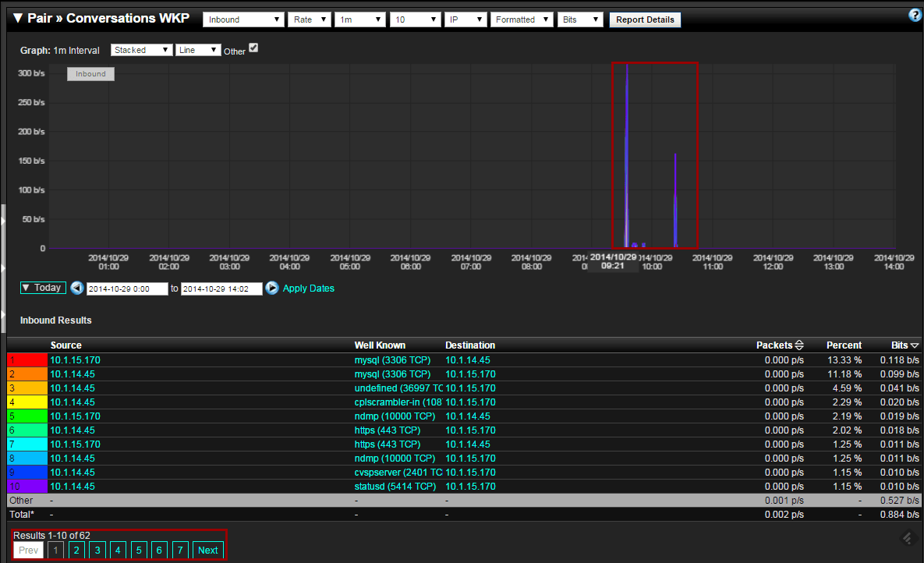Image resolution: width=924 pixels, height=563 pixels.
Task: Click the Percent column header
Action: coord(844,345)
